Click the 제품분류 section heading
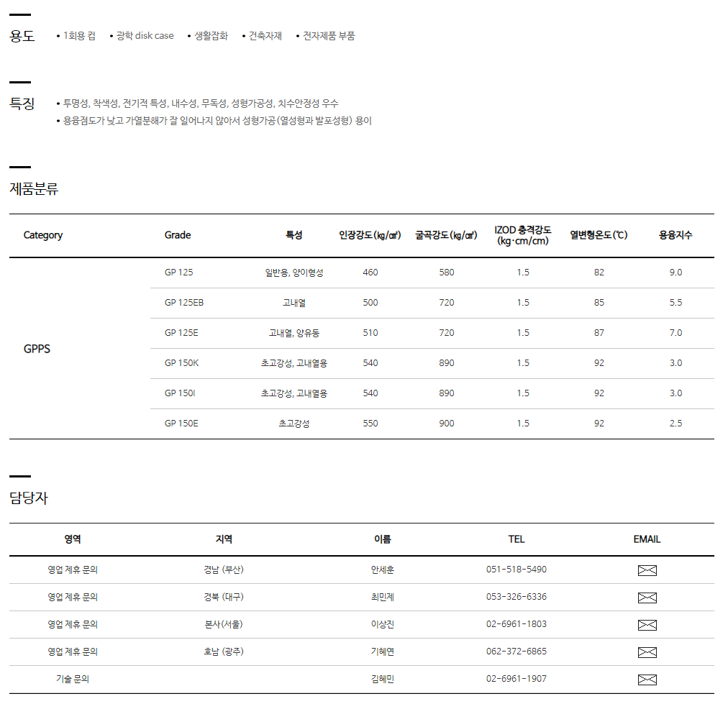Image resolution: width=728 pixels, height=704 pixels. [x=34, y=189]
